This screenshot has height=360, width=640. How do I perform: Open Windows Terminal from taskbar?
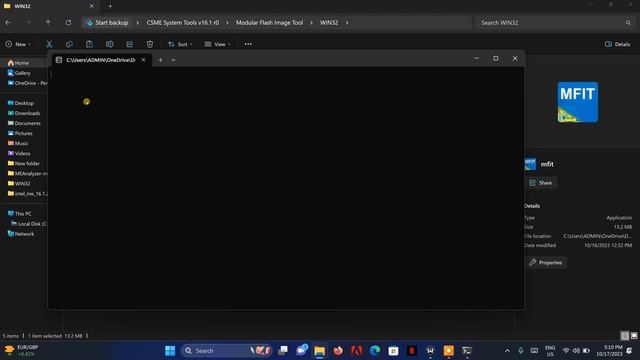[467, 351]
